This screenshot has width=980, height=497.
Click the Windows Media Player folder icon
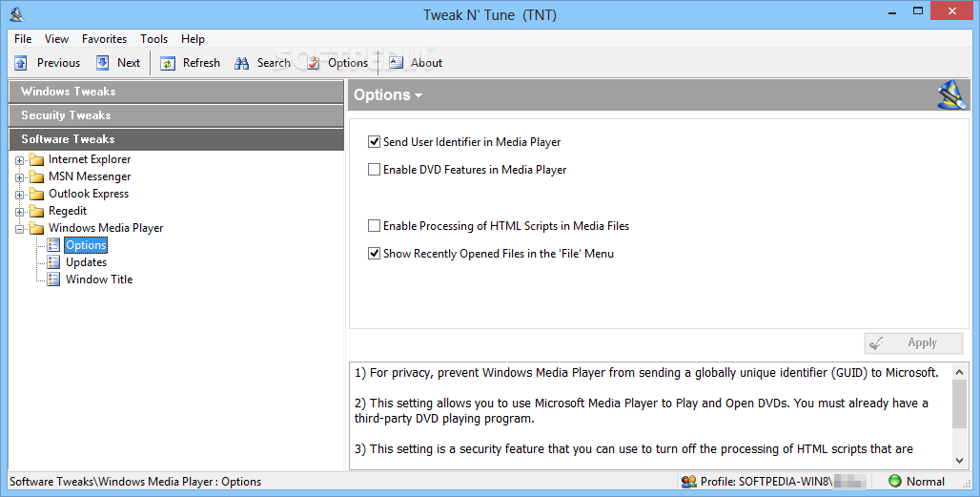tap(36, 228)
